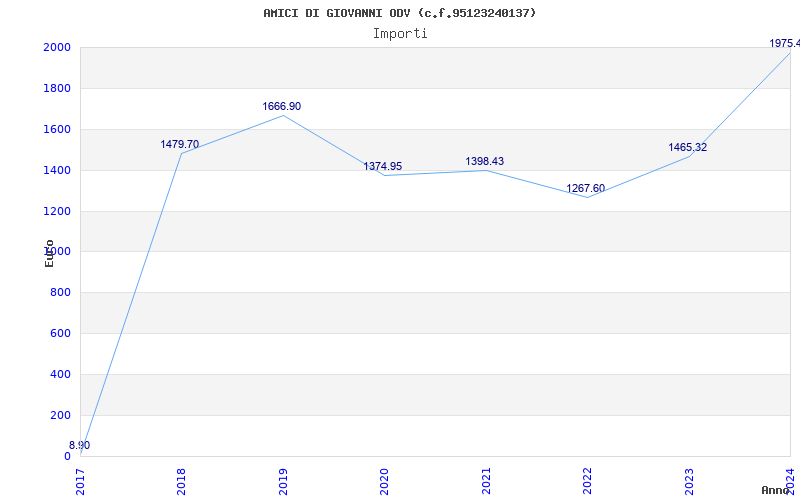Click the Anno x-axis title

776,490
